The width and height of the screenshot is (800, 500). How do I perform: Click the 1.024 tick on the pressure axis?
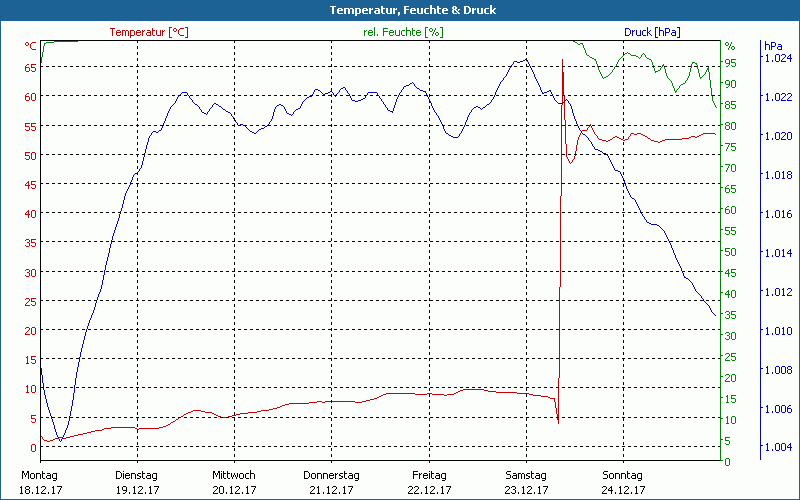(x=777, y=59)
